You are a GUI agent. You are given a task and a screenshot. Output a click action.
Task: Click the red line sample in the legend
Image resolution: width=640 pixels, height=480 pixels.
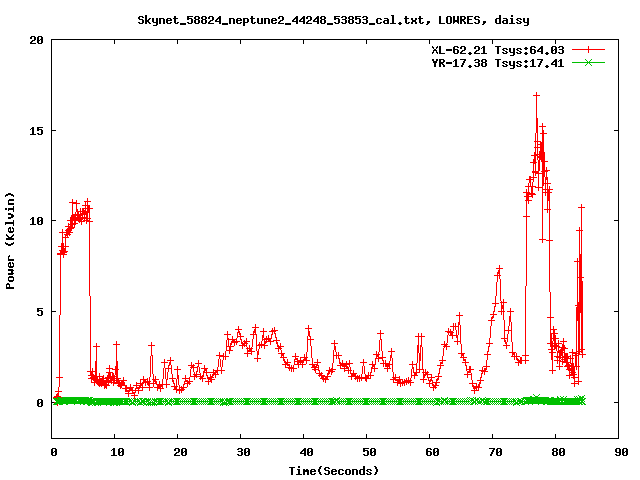[x=588, y=50]
